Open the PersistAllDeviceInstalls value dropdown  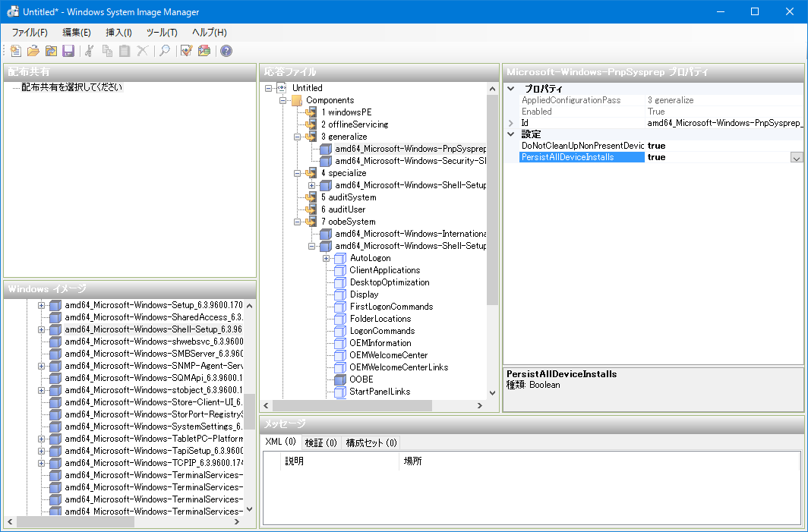pos(796,158)
